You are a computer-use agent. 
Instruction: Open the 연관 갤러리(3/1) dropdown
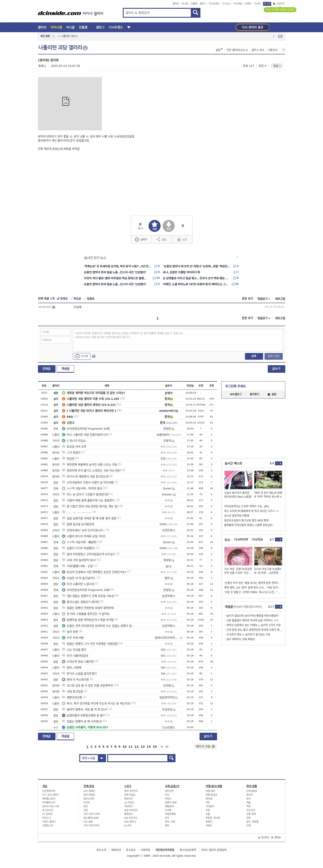(x=237, y=50)
